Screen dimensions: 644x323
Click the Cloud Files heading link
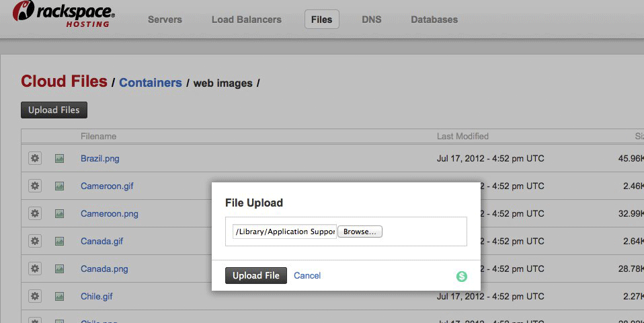(64, 81)
